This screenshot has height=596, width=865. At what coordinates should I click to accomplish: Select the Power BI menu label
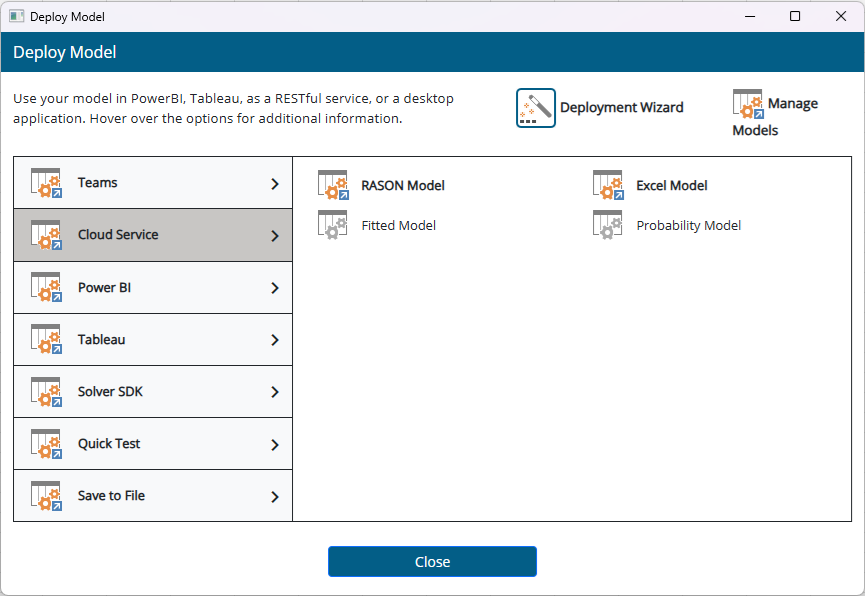click(104, 288)
